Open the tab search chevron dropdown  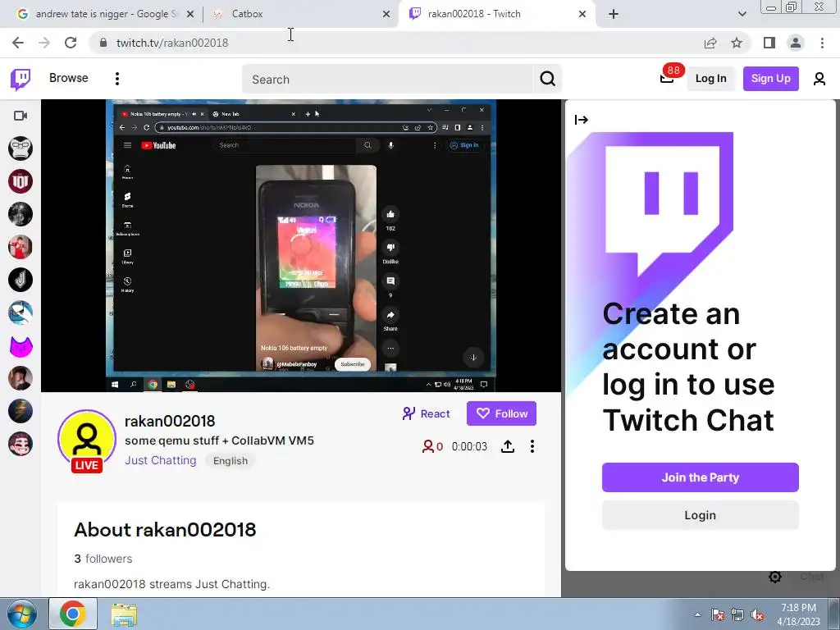(x=742, y=15)
